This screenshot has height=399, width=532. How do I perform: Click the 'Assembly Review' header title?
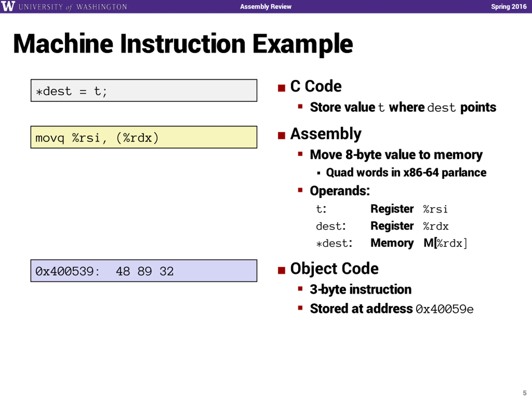[266, 6]
